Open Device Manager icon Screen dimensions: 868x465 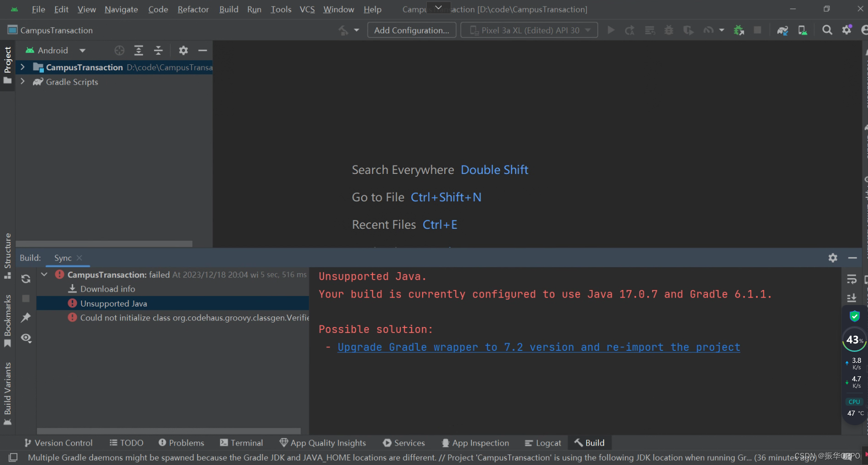click(x=802, y=30)
